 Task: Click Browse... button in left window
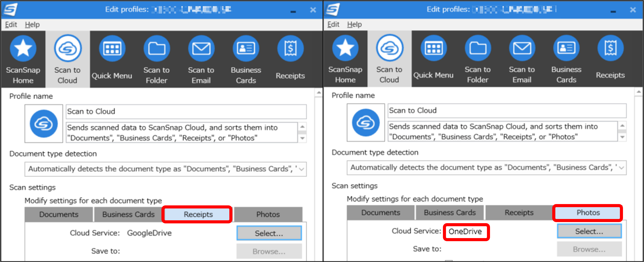(269, 251)
